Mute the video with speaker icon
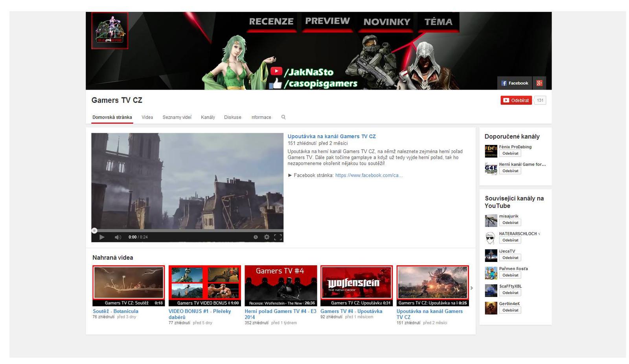Viewport: 629px width, 364px height. (x=118, y=237)
